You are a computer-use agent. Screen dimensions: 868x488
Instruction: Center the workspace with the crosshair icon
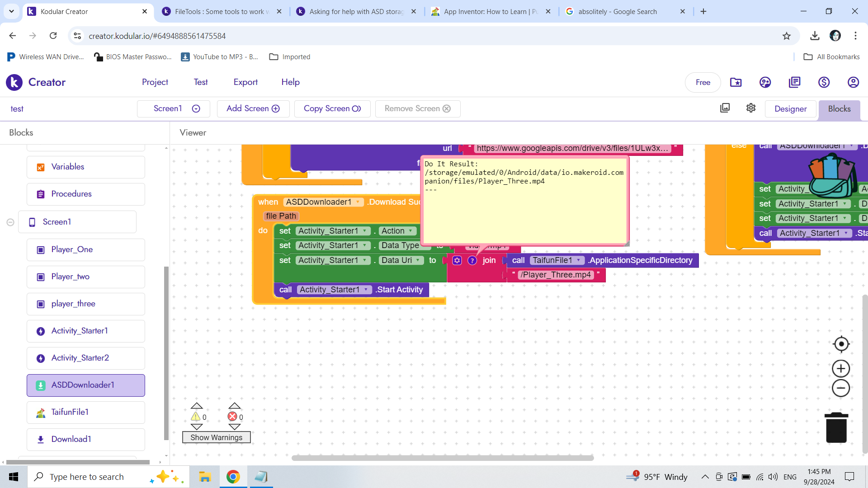click(x=841, y=344)
